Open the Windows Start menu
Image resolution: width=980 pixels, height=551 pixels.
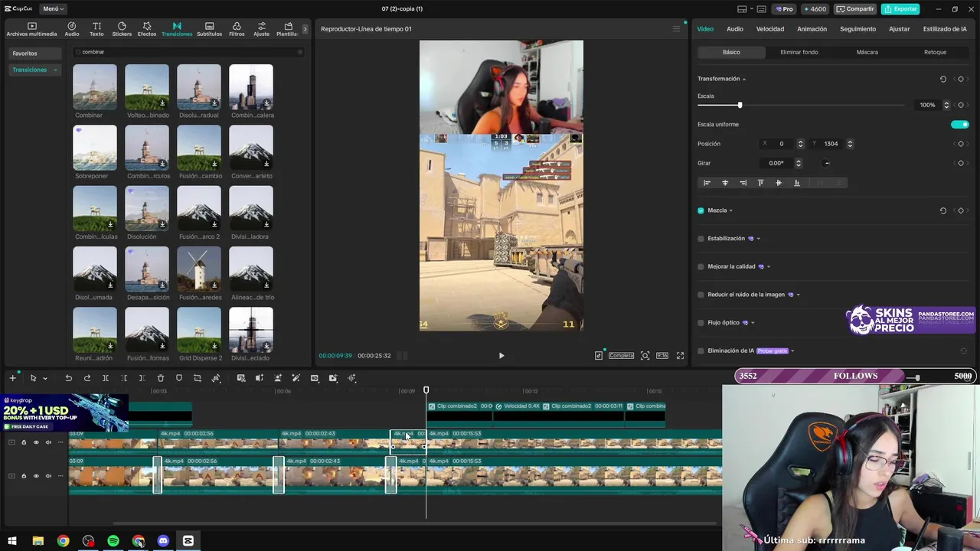point(12,541)
